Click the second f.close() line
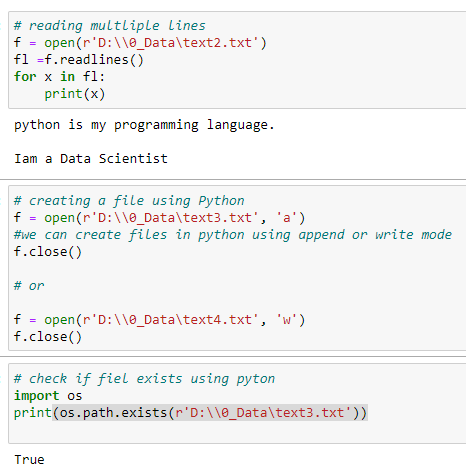The height and width of the screenshot is (476, 466). point(48,337)
